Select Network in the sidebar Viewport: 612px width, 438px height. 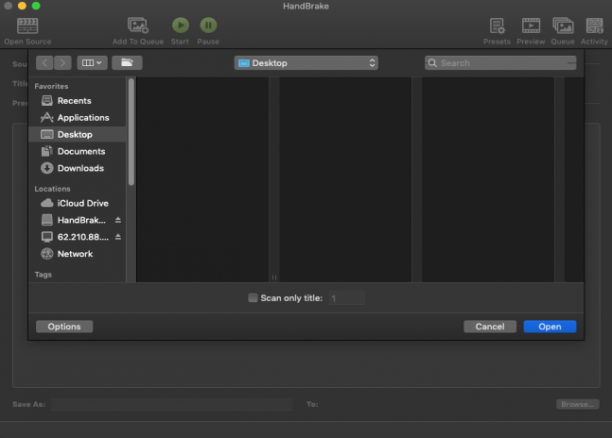[77, 254]
